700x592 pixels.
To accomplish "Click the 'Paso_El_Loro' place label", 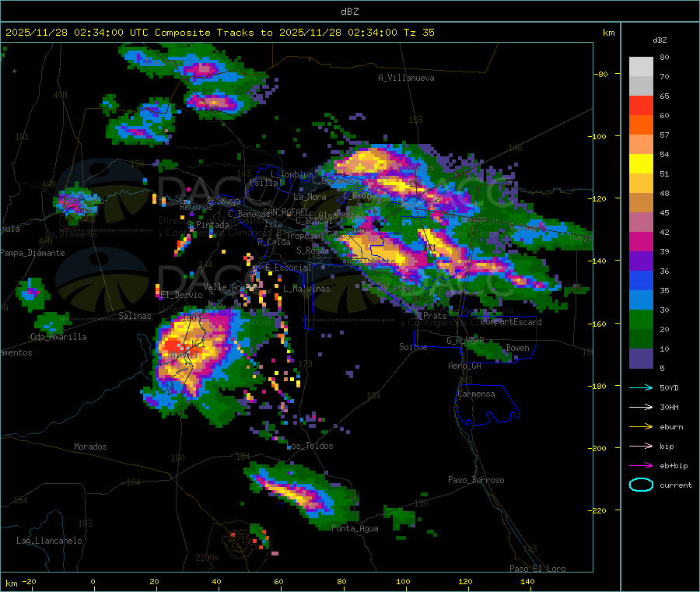I will click(x=537, y=569).
